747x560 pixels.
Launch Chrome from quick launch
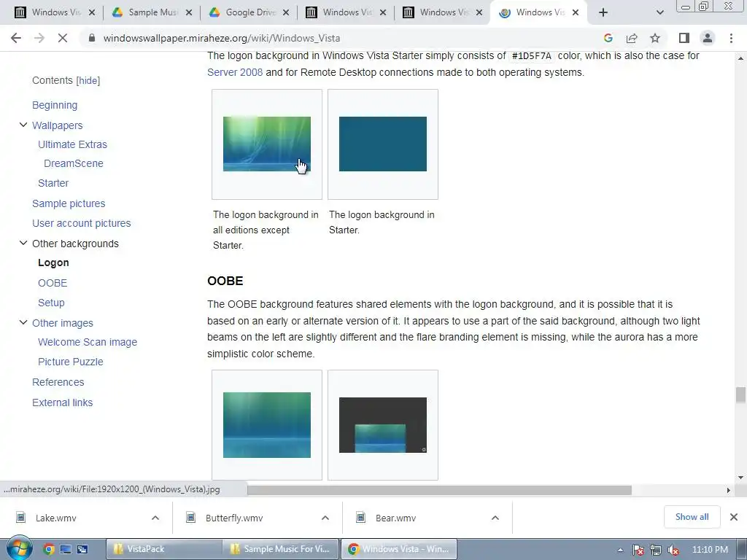click(49, 550)
